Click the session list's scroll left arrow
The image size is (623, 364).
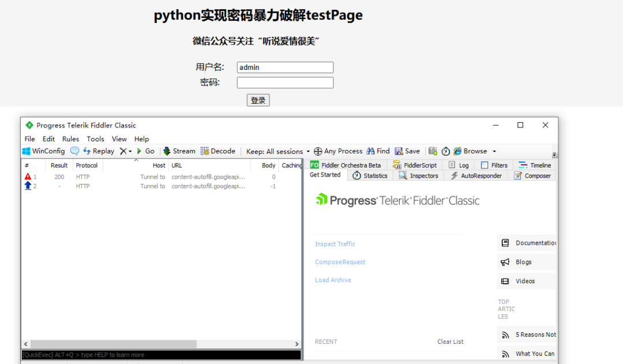[26, 344]
